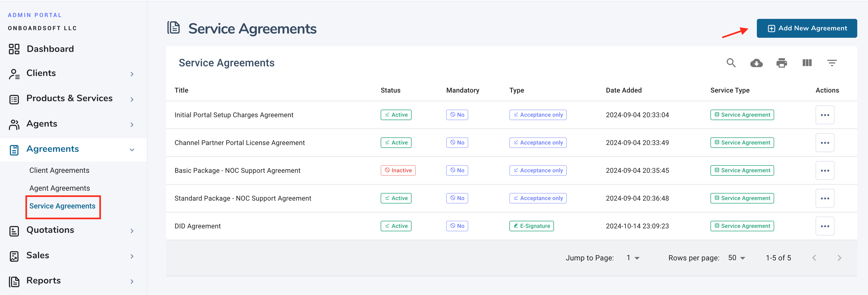Select the Dashboard icon in the sidebar
This screenshot has width=868, height=295.
(x=14, y=49)
